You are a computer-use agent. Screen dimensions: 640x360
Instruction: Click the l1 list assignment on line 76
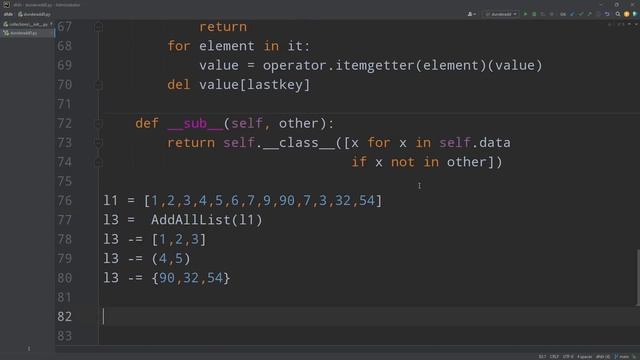[242, 200]
